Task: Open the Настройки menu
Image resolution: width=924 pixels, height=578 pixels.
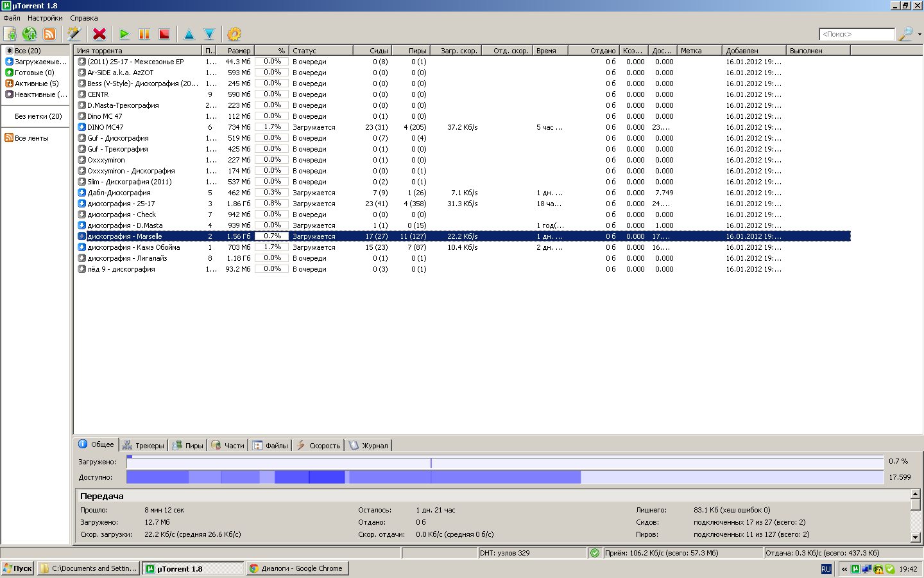Action: coord(45,18)
